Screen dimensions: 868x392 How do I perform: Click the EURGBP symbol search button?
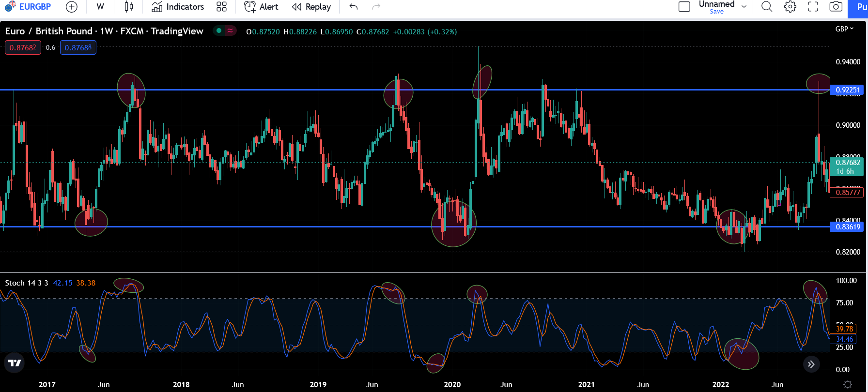pyautogui.click(x=28, y=7)
